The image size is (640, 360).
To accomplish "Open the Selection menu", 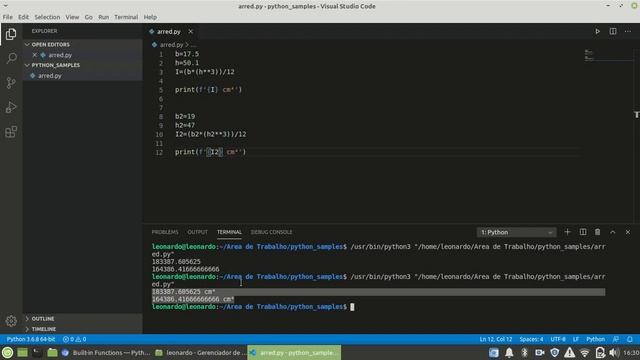I will coord(47,17).
